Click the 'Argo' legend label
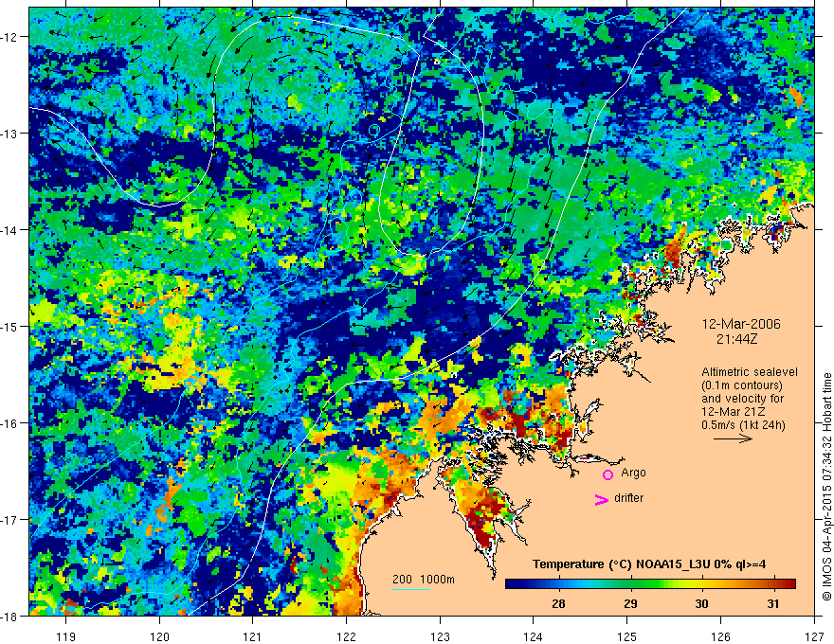834x644 pixels. (x=633, y=473)
